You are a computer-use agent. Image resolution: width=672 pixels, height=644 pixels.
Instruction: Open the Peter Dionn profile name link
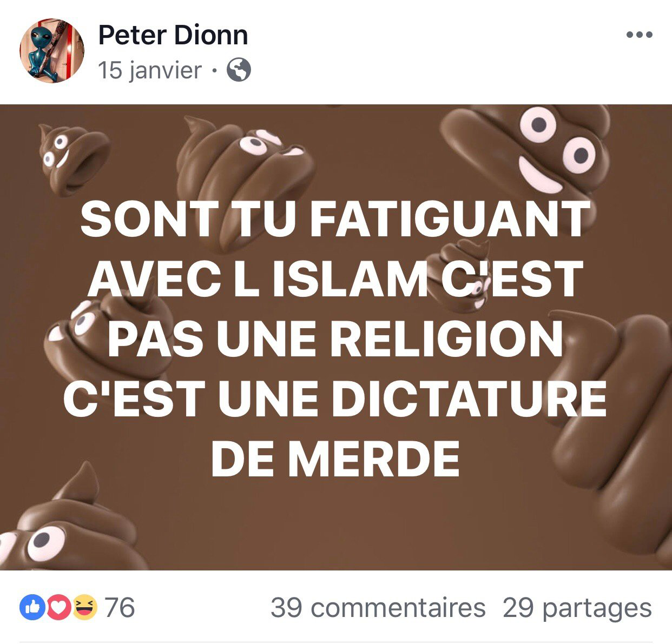173,35
